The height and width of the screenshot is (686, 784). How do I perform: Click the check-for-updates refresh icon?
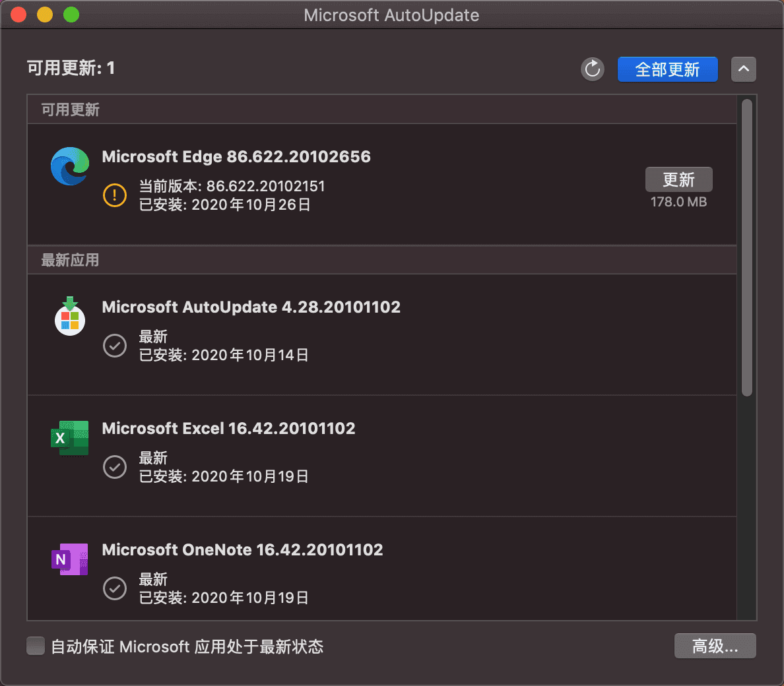[x=592, y=69]
